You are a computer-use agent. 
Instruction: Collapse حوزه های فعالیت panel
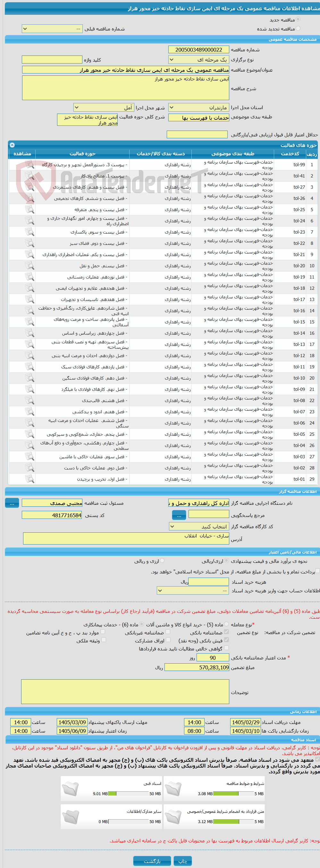coord(12,145)
